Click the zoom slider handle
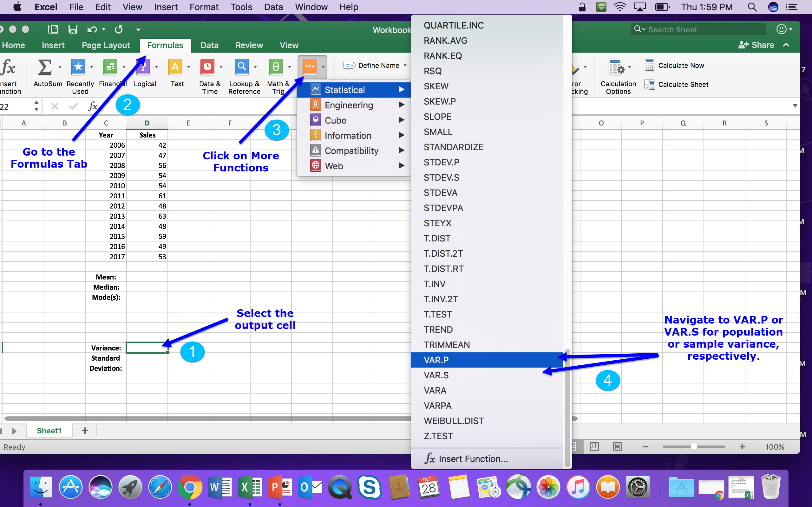Viewport: 812px width, 507px height. [x=694, y=446]
